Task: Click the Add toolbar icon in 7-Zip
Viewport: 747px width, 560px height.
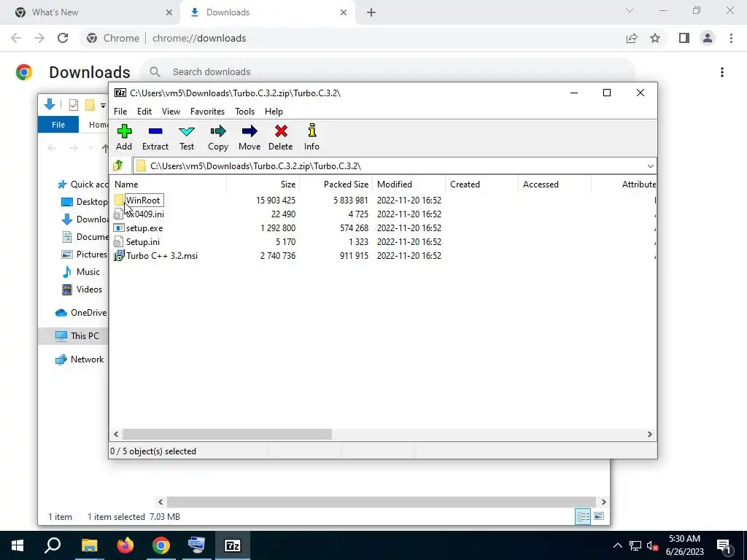Action: tap(124, 138)
